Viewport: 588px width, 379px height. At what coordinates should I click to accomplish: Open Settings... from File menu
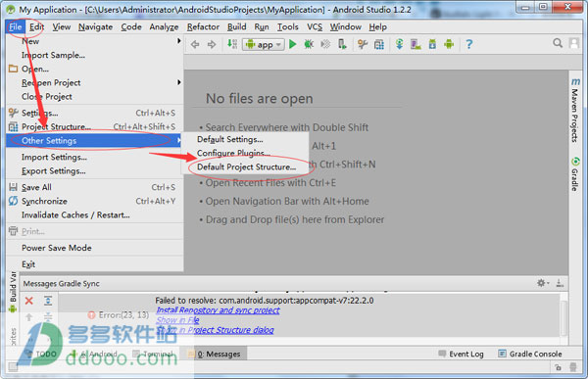pyautogui.click(x=94, y=113)
